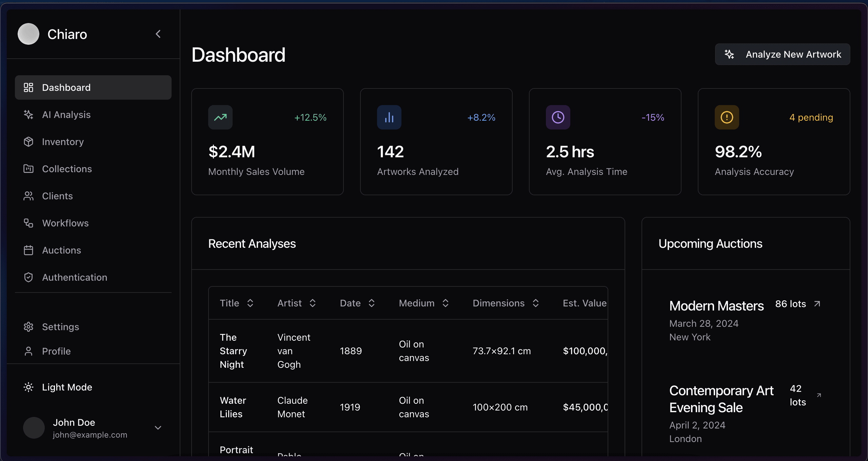Click the clock Avg. Analysis Time icon
Screen dimensions: 868x461
pos(558,117)
